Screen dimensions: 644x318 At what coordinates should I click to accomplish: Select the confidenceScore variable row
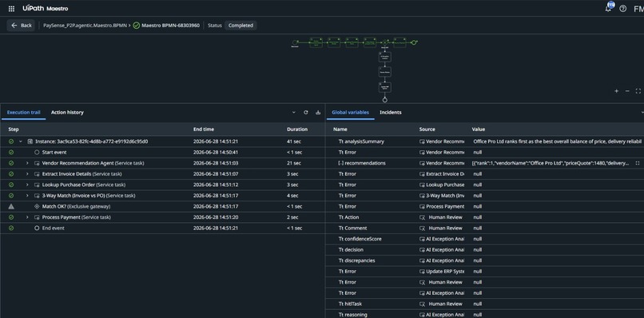pos(485,239)
